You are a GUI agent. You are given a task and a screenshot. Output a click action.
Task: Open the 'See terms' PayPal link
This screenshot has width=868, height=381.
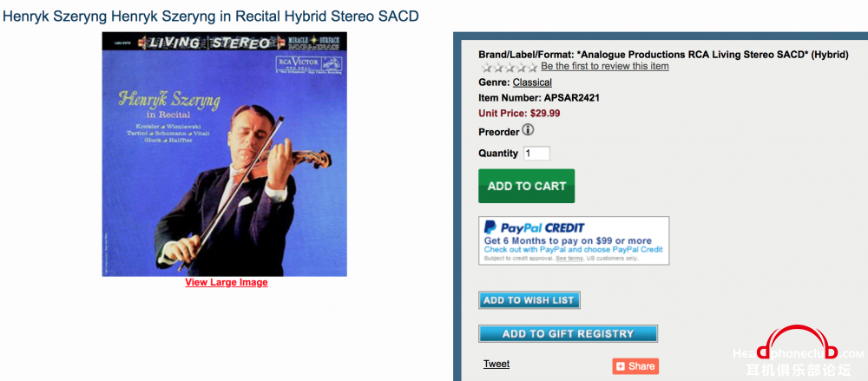tap(569, 259)
